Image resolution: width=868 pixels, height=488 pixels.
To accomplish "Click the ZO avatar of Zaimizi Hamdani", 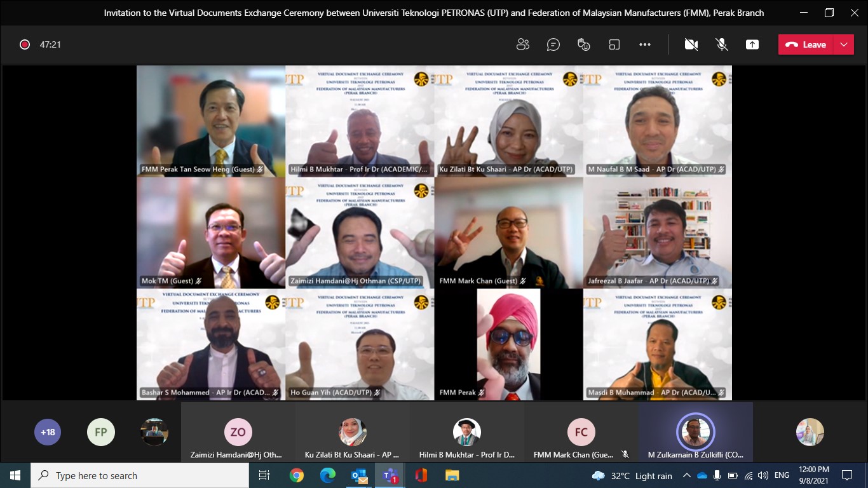I will click(238, 432).
